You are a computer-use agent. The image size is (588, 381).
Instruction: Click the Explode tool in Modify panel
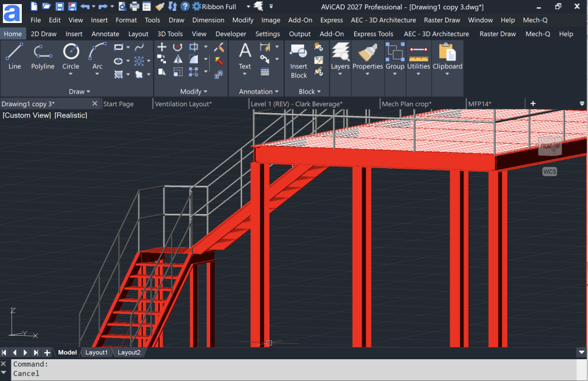coord(219,60)
